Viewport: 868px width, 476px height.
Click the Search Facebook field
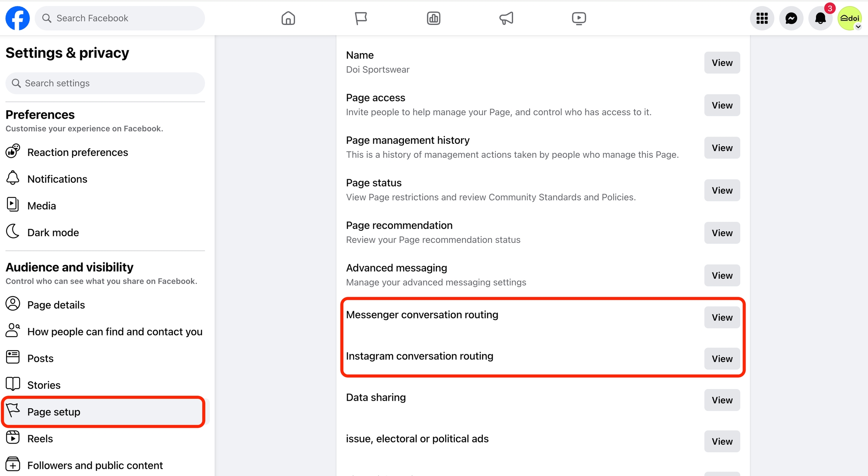pyautogui.click(x=124, y=18)
